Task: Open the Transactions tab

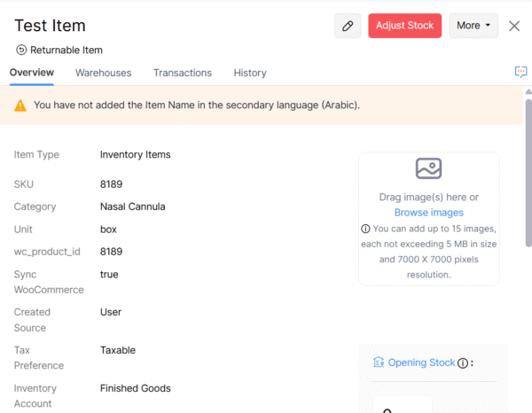Action: [183, 73]
